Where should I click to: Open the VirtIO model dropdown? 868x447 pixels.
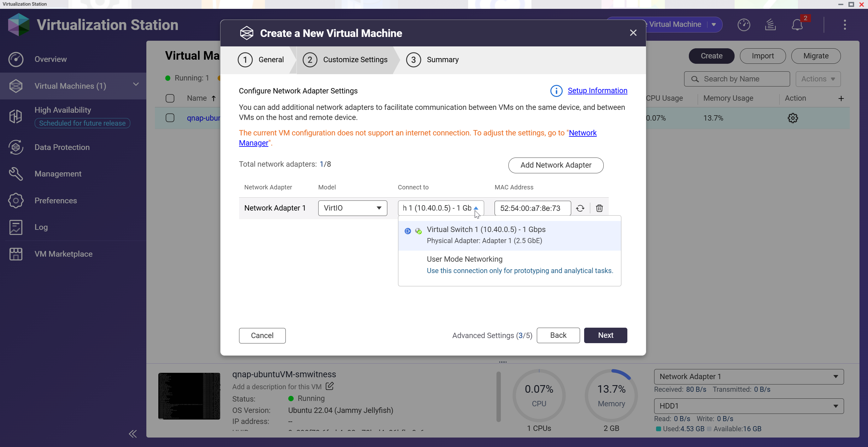[352, 208]
